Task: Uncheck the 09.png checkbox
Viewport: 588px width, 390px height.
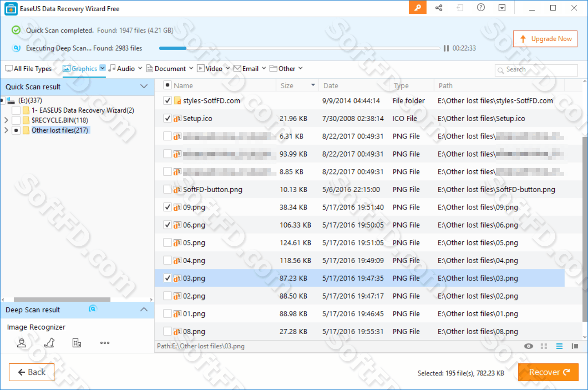Action: [x=167, y=207]
